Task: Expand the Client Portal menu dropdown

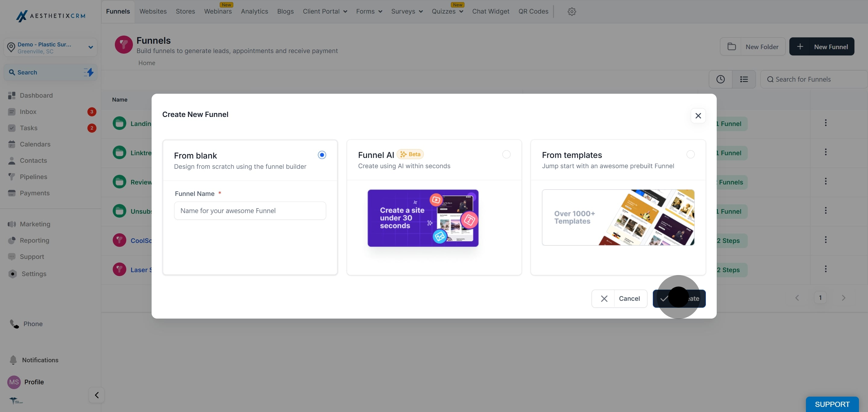Action: [x=325, y=11]
